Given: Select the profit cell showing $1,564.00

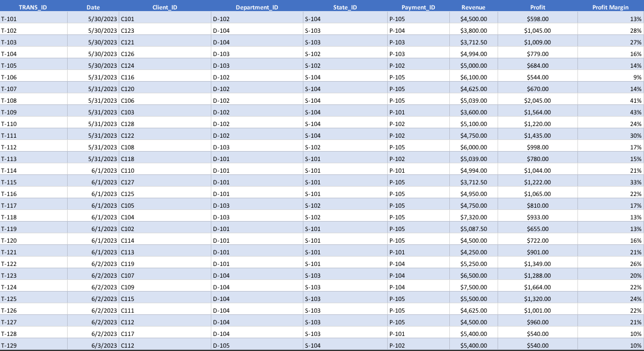Looking at the screenshot, I should 537,112.
